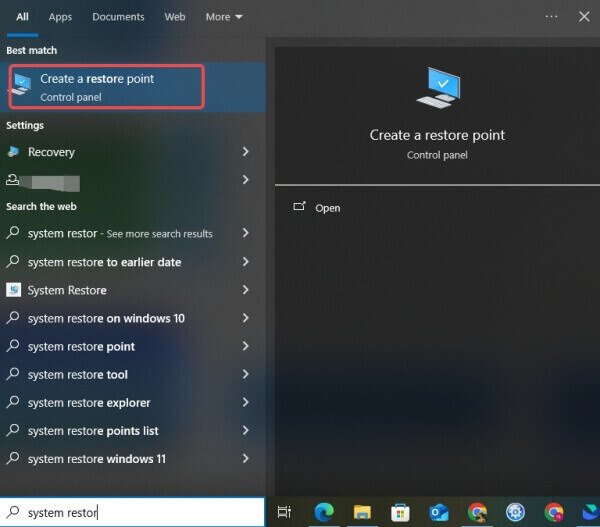The image size is (600, 527).
Task: Click search icon beside 'system restore to earlier date'
Action: (x=13, y=261)
